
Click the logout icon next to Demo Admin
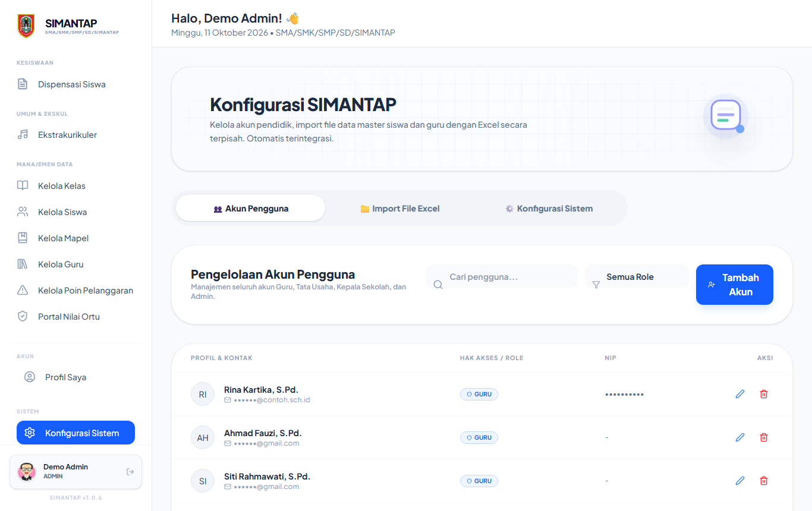point(130,472)
